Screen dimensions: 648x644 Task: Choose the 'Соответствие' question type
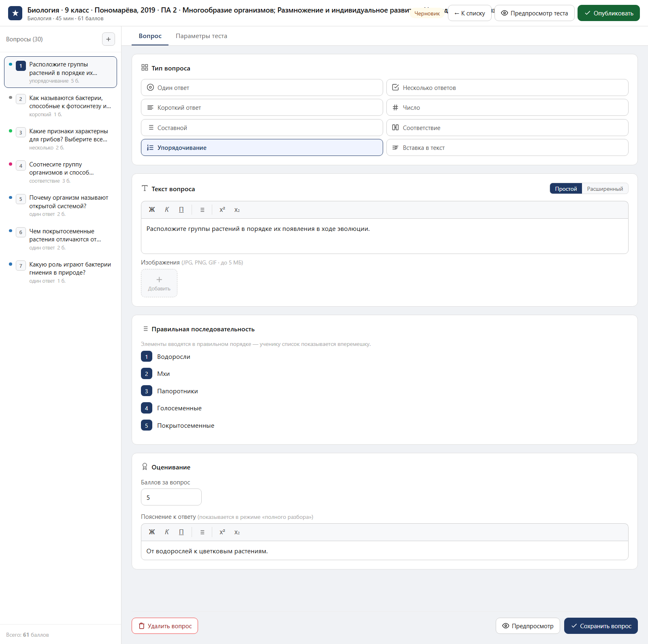(507, 128)
